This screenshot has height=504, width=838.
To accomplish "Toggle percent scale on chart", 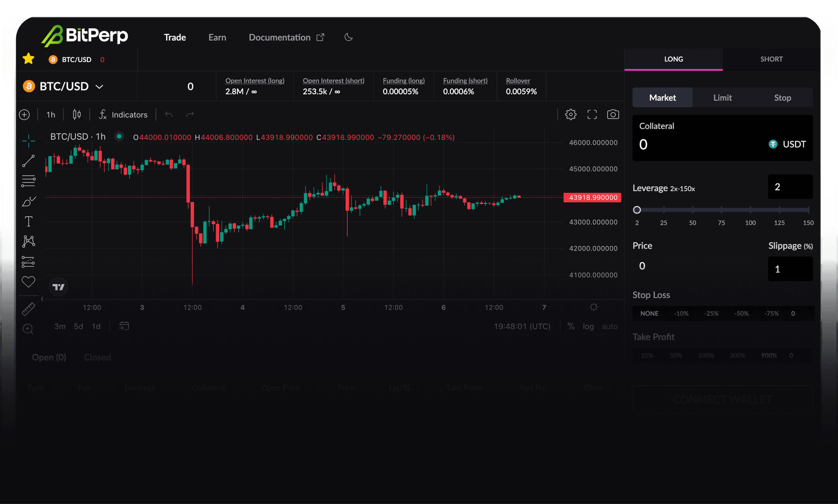I will click(571, 326).
